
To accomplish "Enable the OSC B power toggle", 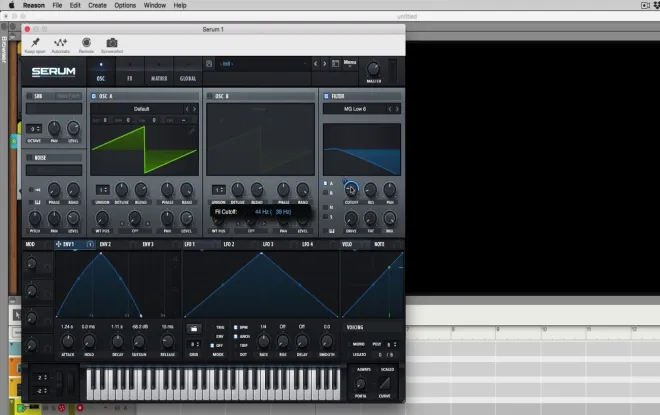I will [210, 96].
